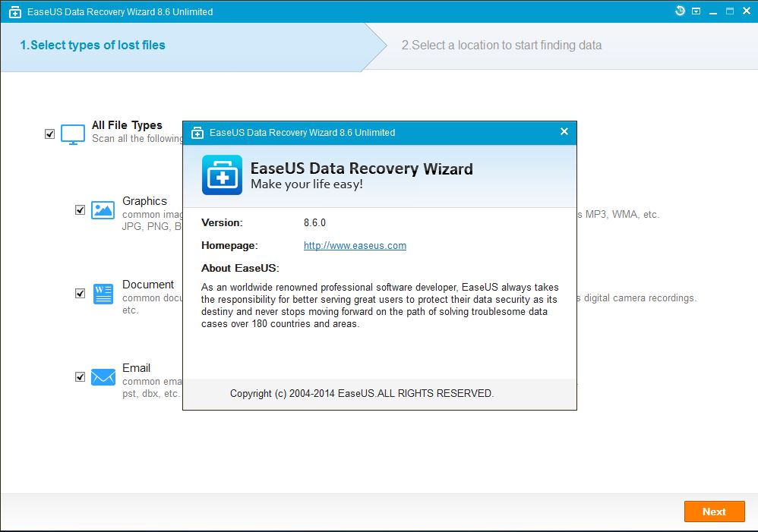Image resolution: width=758 pixels, height=532 pixels.
Task: Click the Make your life easy! tagline
Action: pyautogui.click(x=307, y=184)
